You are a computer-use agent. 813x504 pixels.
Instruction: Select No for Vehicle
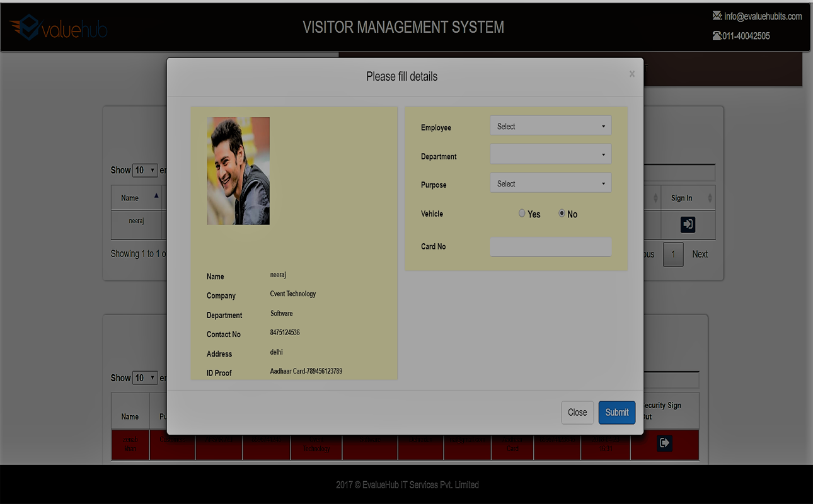pyautogui.click(x=562, y=214)
